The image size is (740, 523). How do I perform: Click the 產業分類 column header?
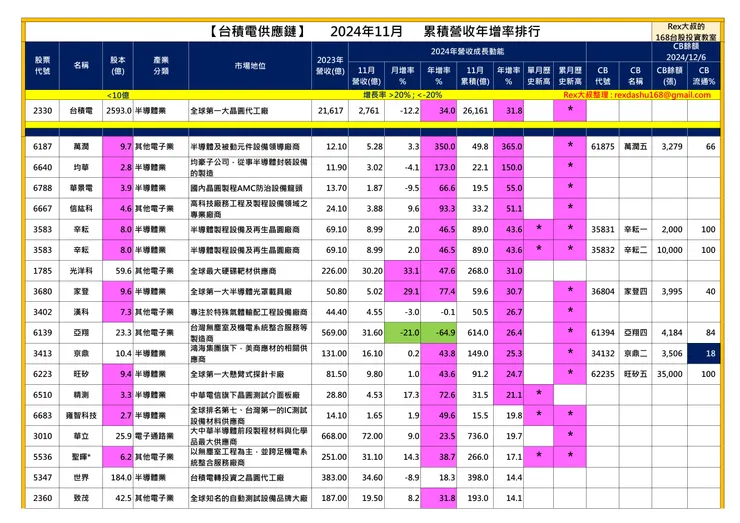(x=161, y=66)
